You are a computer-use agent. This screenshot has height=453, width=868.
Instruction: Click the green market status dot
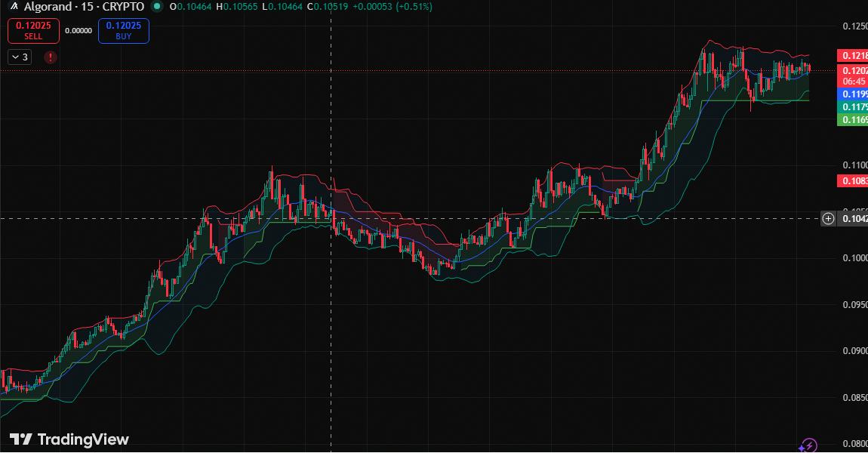(157, 7)
